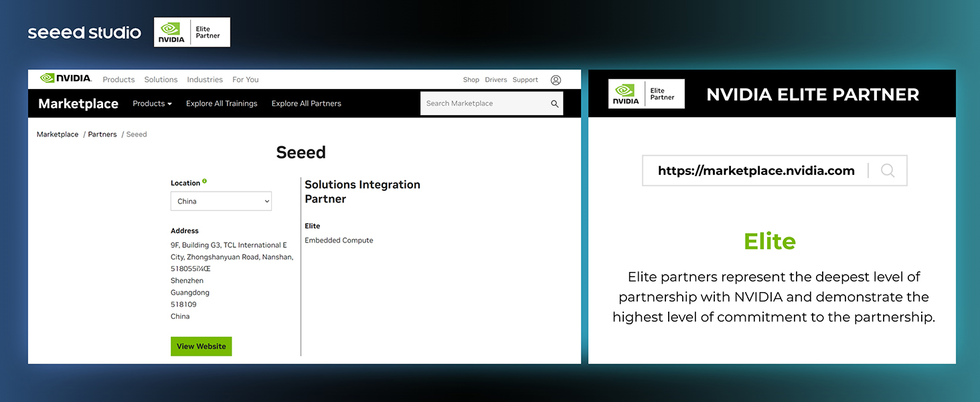Click the Guangdong address line

[189, 293]
